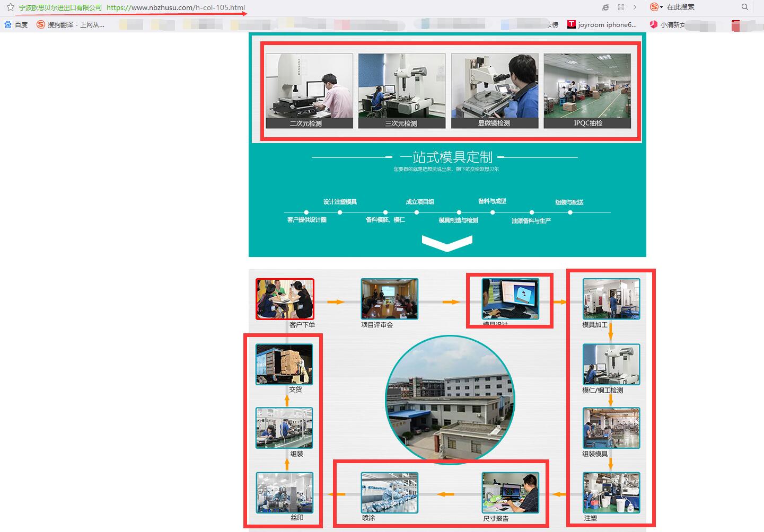
Task: Click the bookmark star icon
Action: click(x=10, y=7)
